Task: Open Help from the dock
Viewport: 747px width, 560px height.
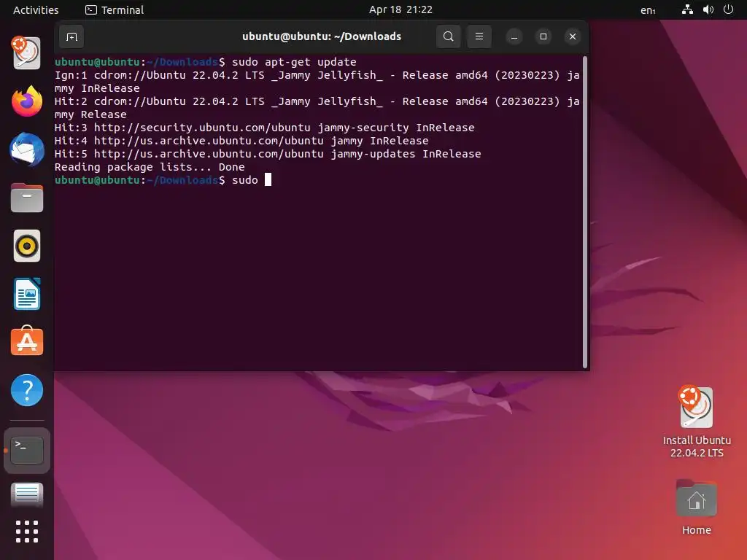Action: point(27,391)
